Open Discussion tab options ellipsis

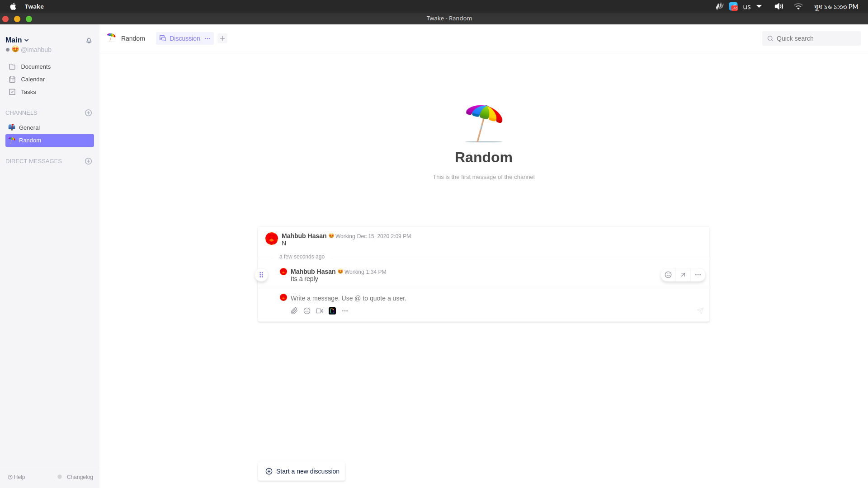208,38
